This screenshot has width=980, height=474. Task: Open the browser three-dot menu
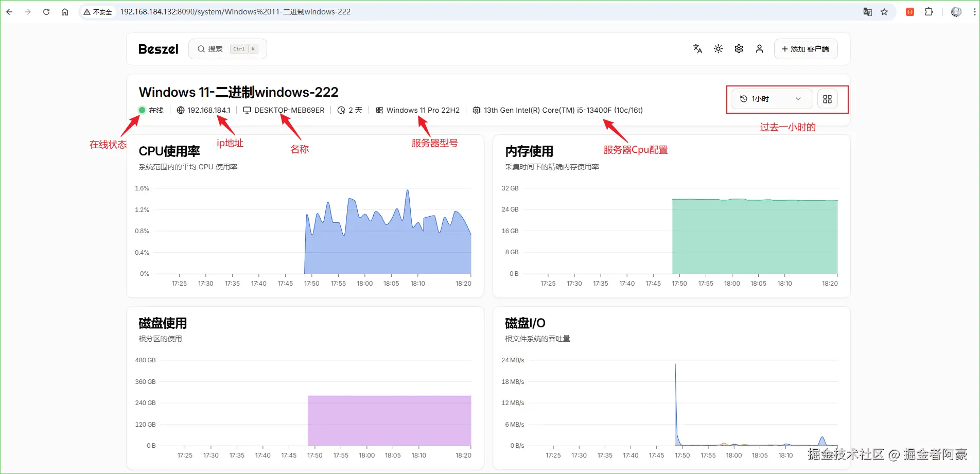click(974, 12)
